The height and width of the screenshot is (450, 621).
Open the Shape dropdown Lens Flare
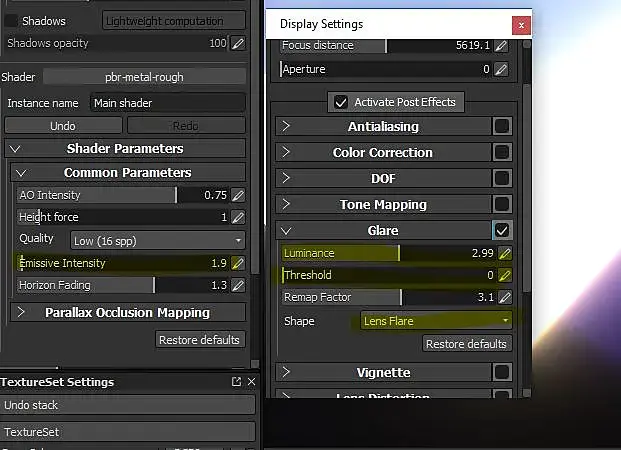(x=436, y=320)
